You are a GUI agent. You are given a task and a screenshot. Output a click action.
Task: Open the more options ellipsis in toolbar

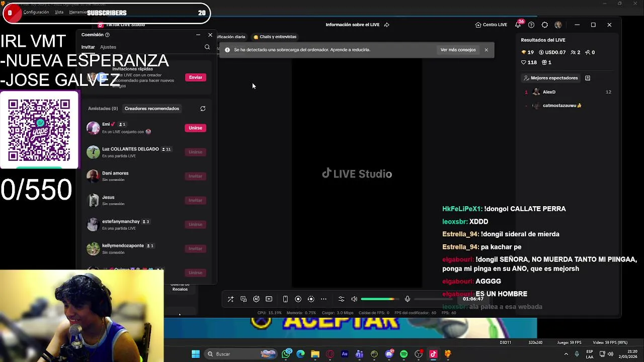coord(324,299)
